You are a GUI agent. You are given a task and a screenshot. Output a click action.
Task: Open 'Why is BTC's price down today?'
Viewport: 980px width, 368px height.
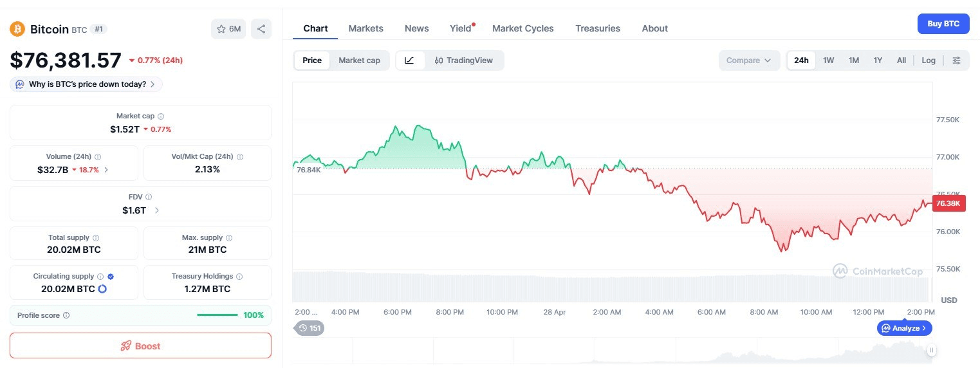tap(86, 84)
